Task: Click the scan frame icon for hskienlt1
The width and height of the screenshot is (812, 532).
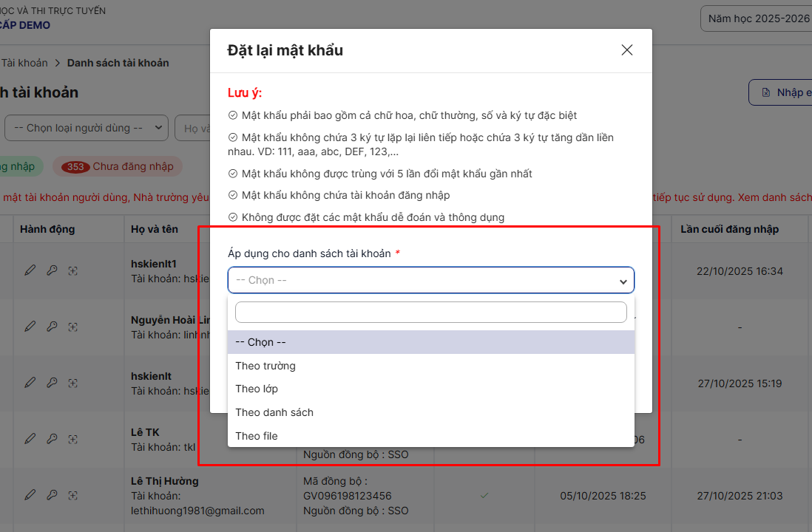Action: coord(73,270)
